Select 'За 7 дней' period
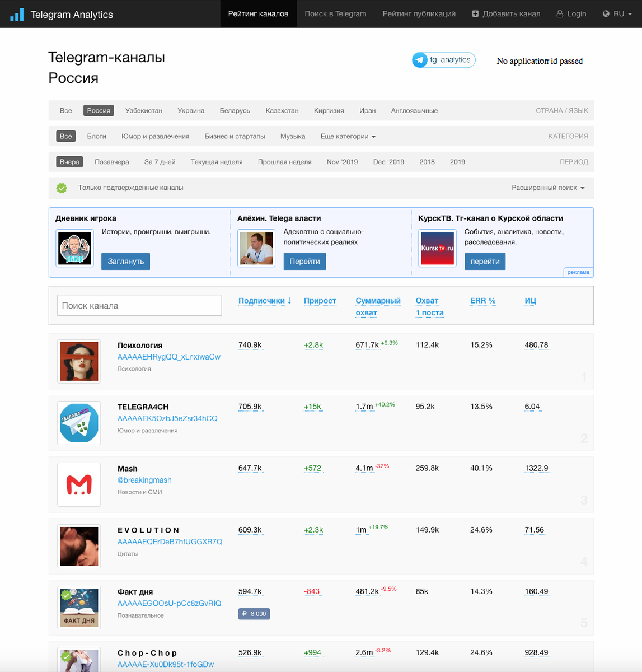The image size is (642, 672). pos(160,162)
